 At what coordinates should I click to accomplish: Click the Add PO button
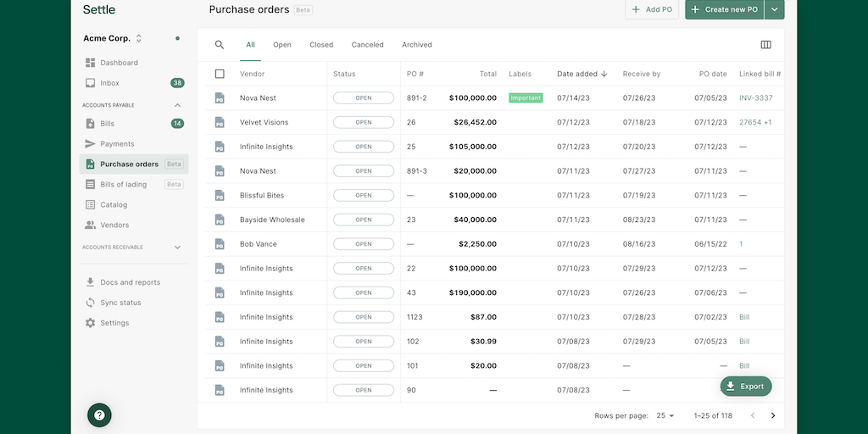tap(652, 9)
